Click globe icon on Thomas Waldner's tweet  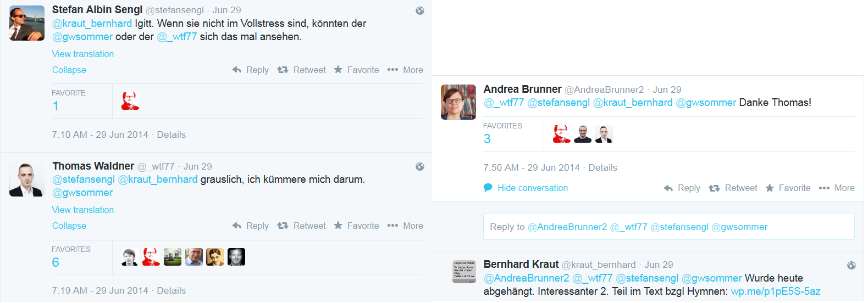coord(420,167)
